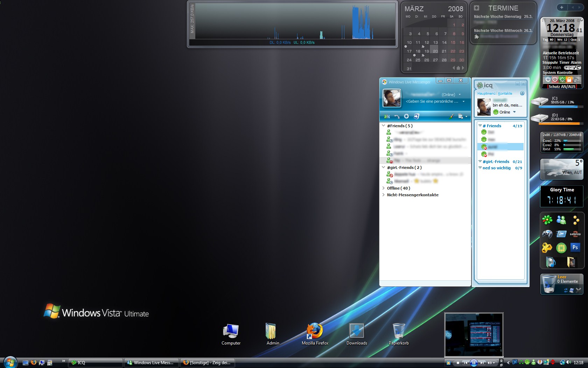
Task: Collapse the #Friends (5) group in Messenger
Action: click(384, 125)
